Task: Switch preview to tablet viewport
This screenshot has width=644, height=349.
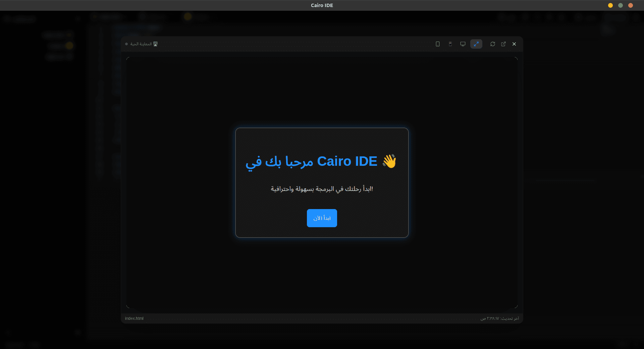Action: [x=438, y=44]
